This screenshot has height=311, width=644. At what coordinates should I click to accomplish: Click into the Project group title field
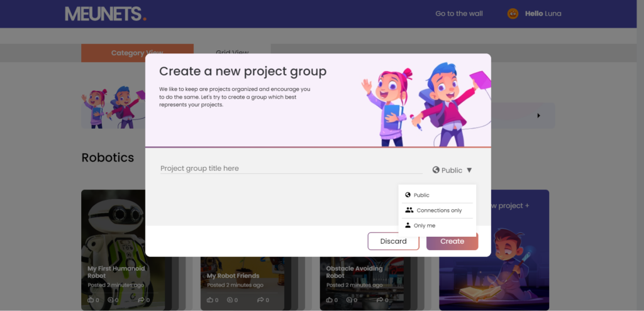tap(291, 168)
